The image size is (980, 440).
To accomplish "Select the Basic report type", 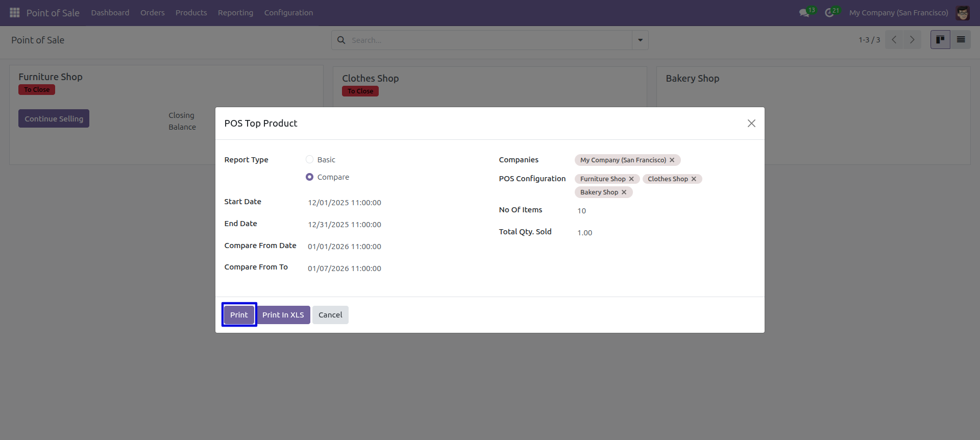I will (309, 160).
